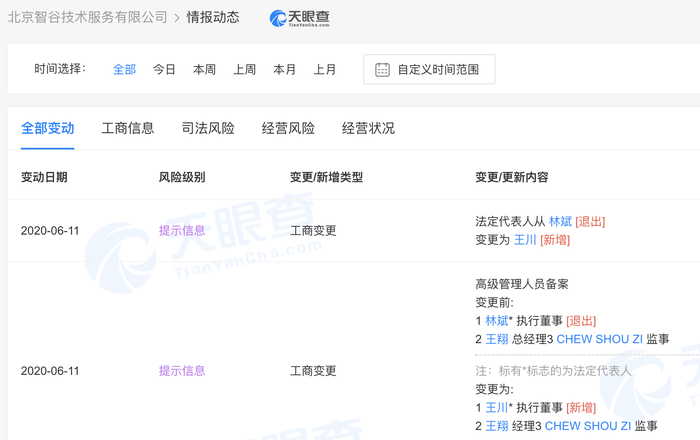Click 王翔 link under 变更前 list
Screen dimensions: 700x440
pyautogui.click(x=497, y=339)
